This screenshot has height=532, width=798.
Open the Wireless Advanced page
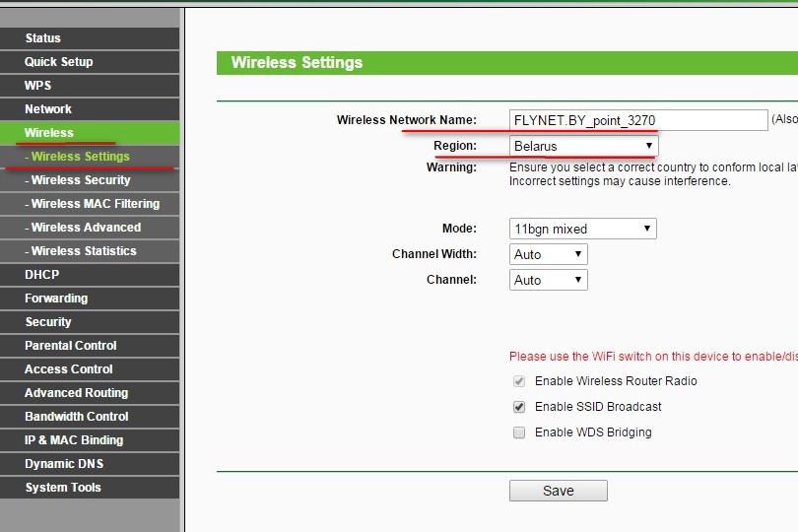coord(89,228)
